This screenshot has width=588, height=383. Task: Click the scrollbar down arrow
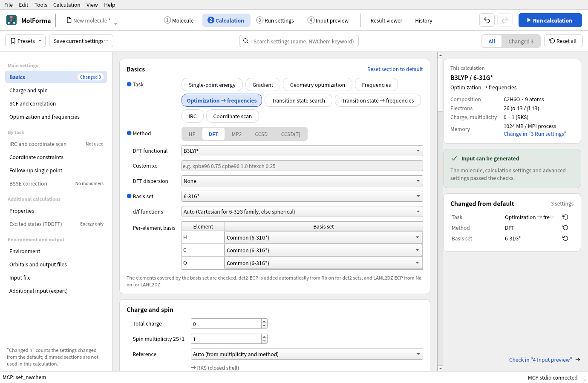[440, 369]
